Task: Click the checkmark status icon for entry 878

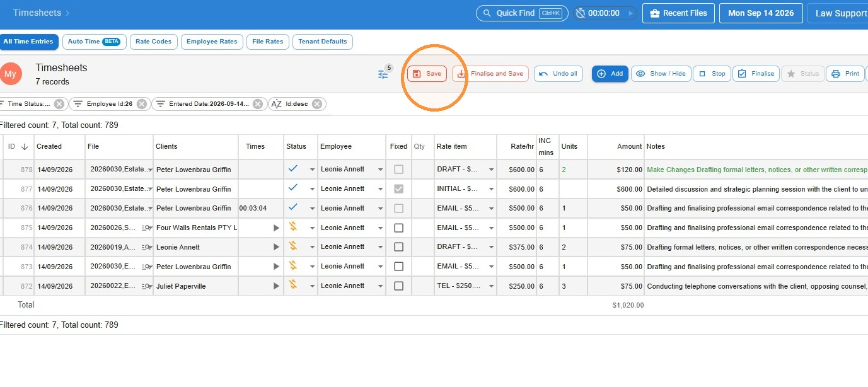Action: pos(293,168)
